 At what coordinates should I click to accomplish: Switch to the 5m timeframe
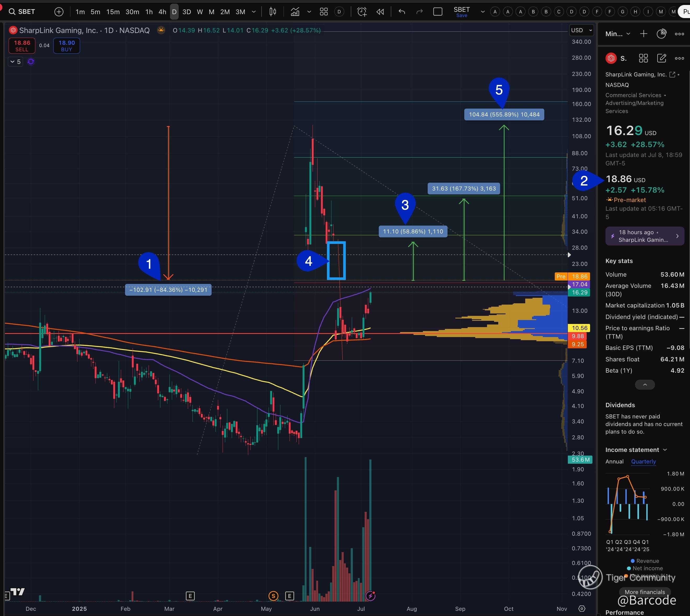pyautogui.click(x=95, y=12)
